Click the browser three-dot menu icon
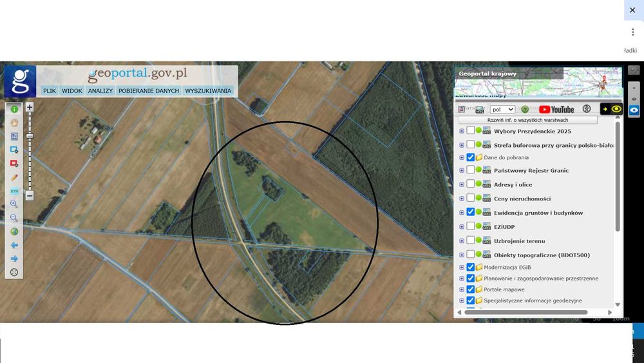Viewport: 644px width, 363px height. point(633,32)
